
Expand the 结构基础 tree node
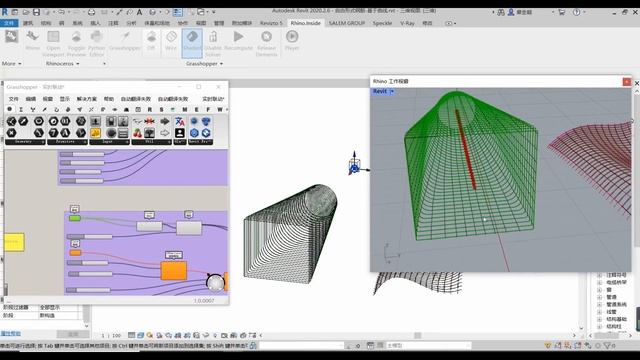point(599,319)
